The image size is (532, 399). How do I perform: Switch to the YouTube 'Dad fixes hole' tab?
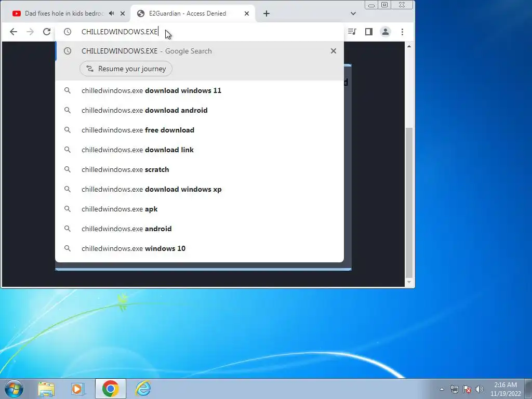64,14
